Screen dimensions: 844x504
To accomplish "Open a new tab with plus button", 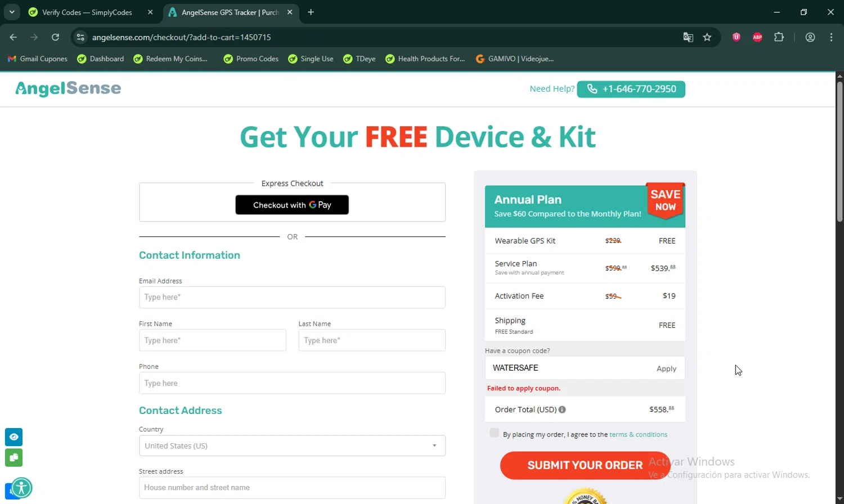I will tap(311, 12).
